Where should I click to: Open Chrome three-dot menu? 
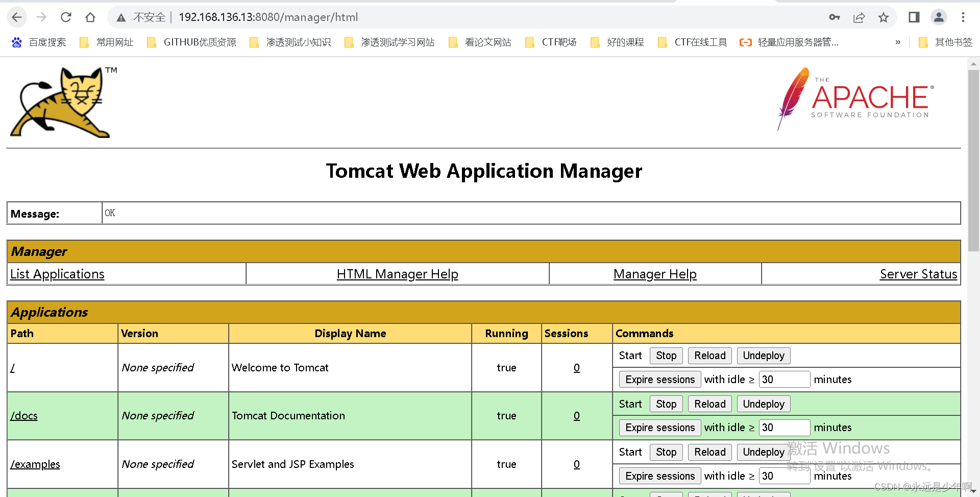click(963, 17)
